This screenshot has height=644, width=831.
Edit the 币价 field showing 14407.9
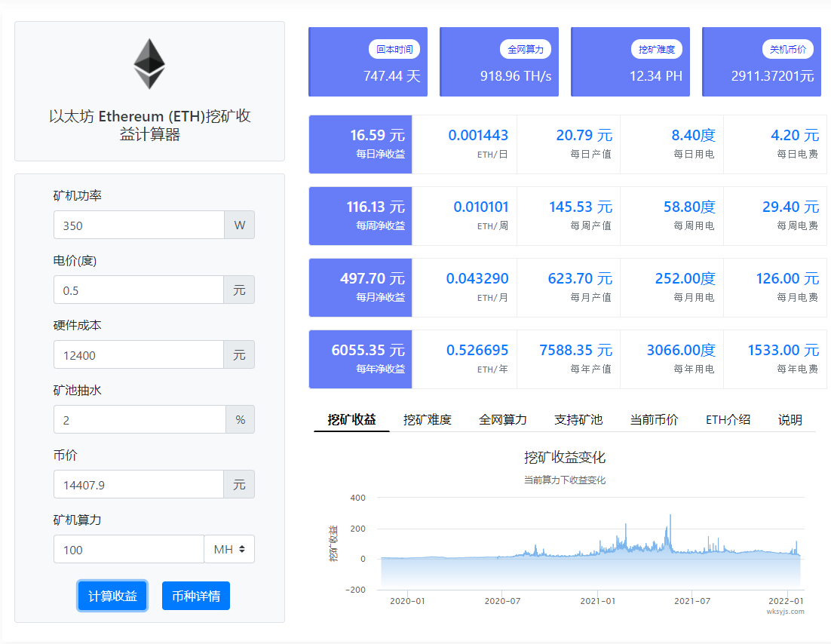pos(138,484)
